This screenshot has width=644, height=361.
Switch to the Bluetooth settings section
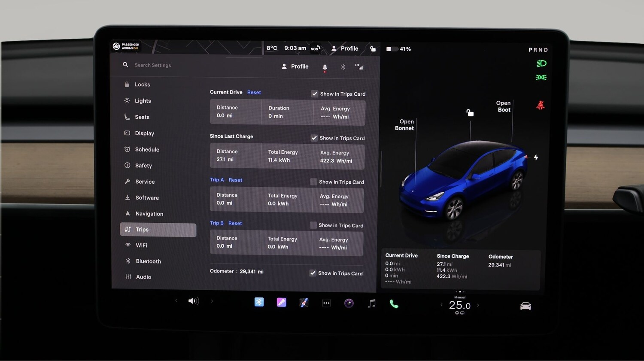coord(148,261)
